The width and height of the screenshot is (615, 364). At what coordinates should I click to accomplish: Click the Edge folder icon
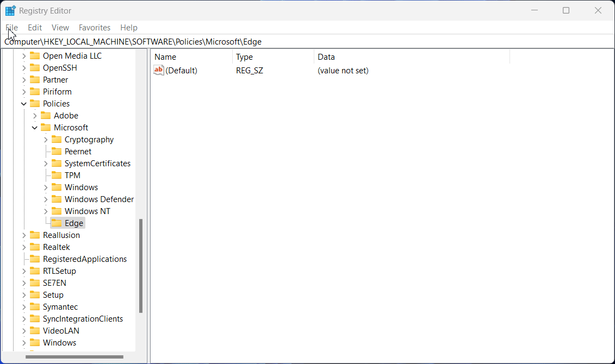coord(57,223)
